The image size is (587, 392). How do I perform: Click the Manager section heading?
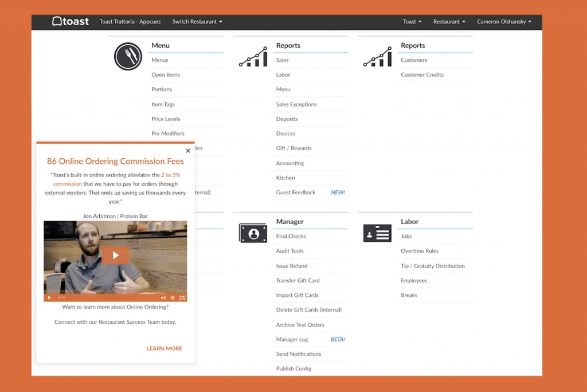point(289,222)
